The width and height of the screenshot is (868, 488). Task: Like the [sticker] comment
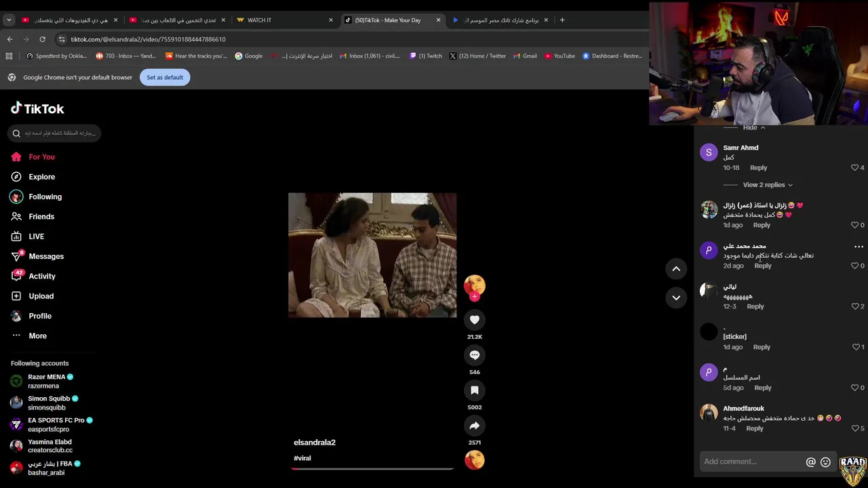[x=855, y=347]
